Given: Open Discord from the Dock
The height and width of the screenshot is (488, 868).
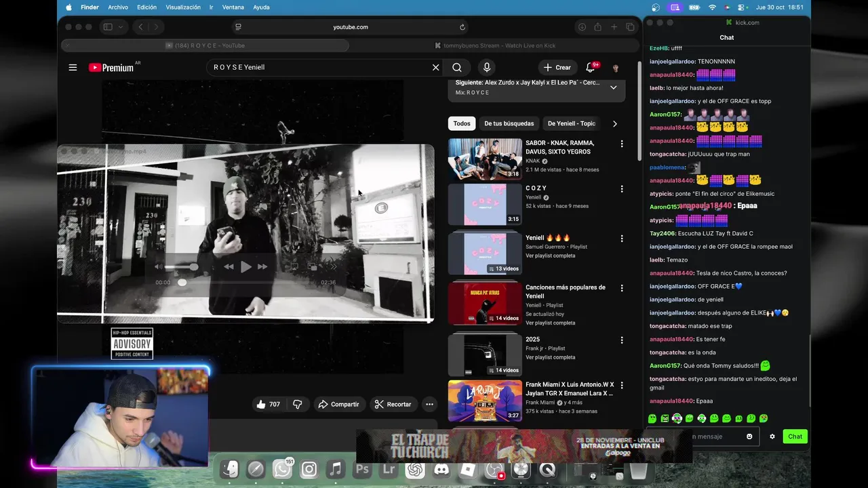Looking at the screenshot, I should 441,469.
